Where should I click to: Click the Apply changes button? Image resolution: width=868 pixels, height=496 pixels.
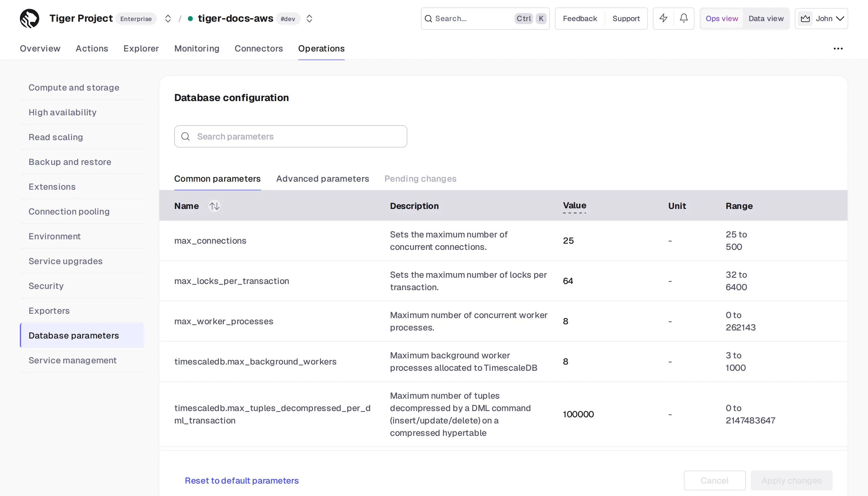point(791,481)
